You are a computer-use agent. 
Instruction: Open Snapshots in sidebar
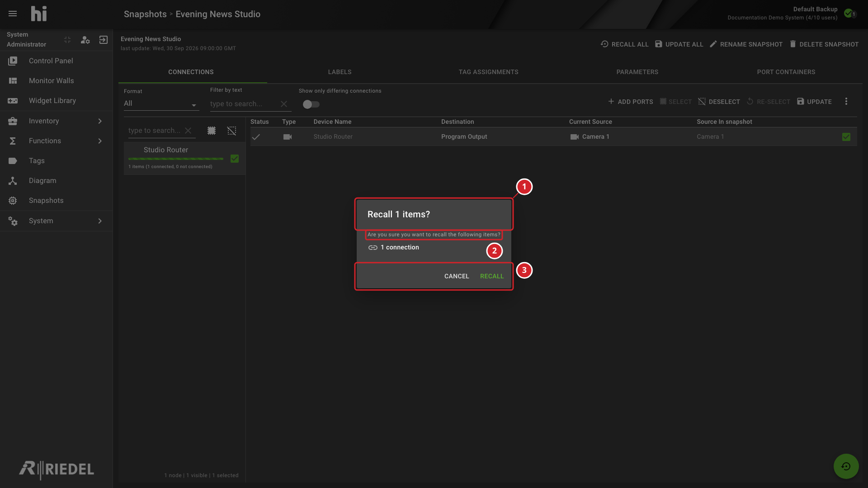[x=57, y=200]
